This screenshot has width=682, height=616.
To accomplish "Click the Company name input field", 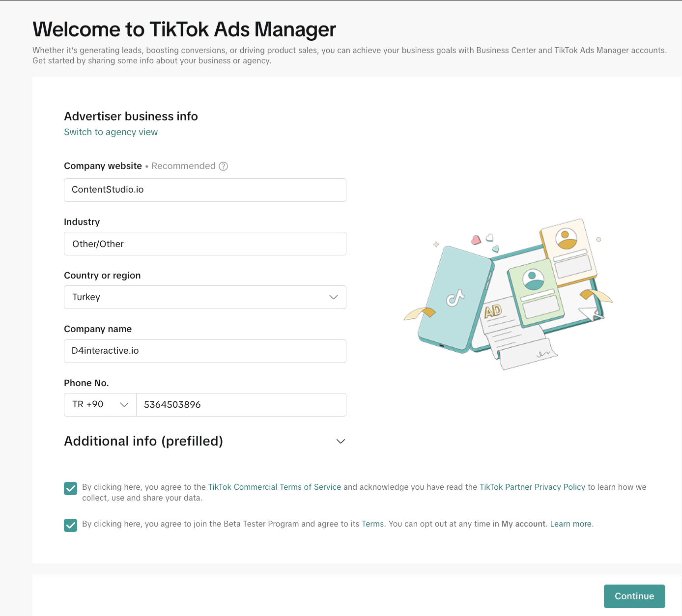I will tap(205, 351).
